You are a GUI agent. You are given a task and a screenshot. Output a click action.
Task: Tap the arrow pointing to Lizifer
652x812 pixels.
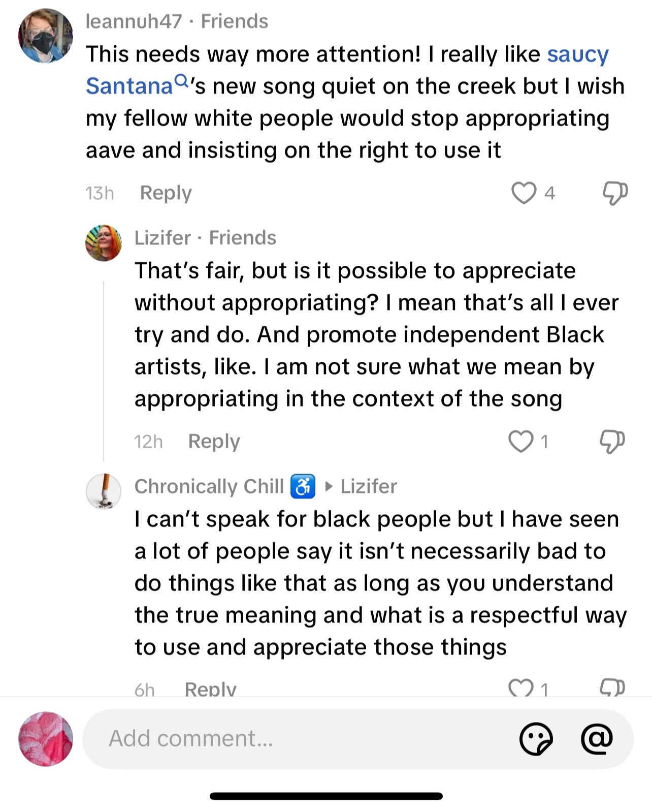(x=329, y=487)
